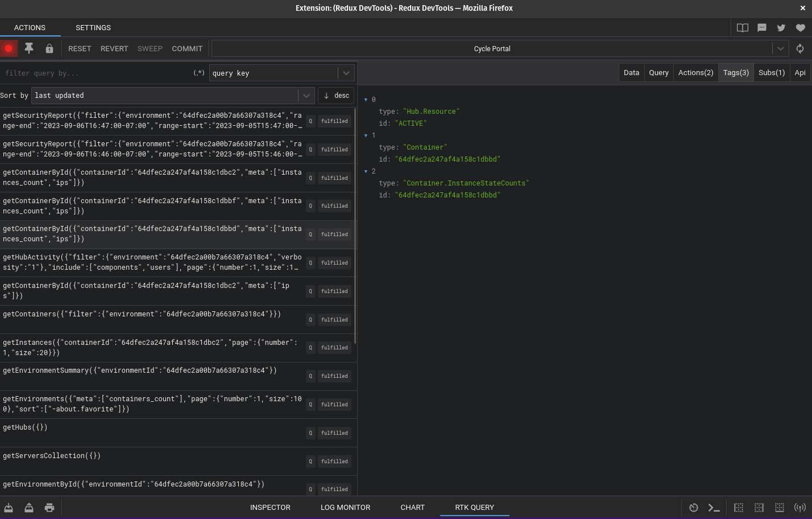
Task: Click the REVERT button
Action: pyautogui.click(x=114, y=49)
